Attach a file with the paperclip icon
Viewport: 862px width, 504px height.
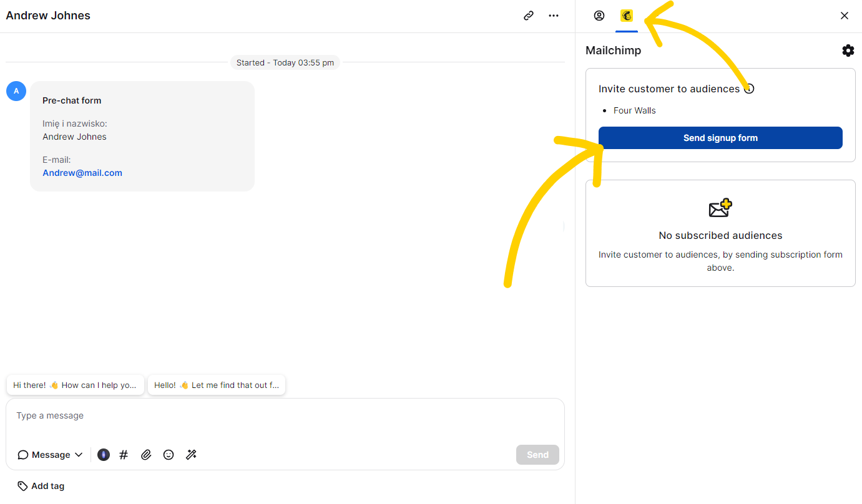146,455
